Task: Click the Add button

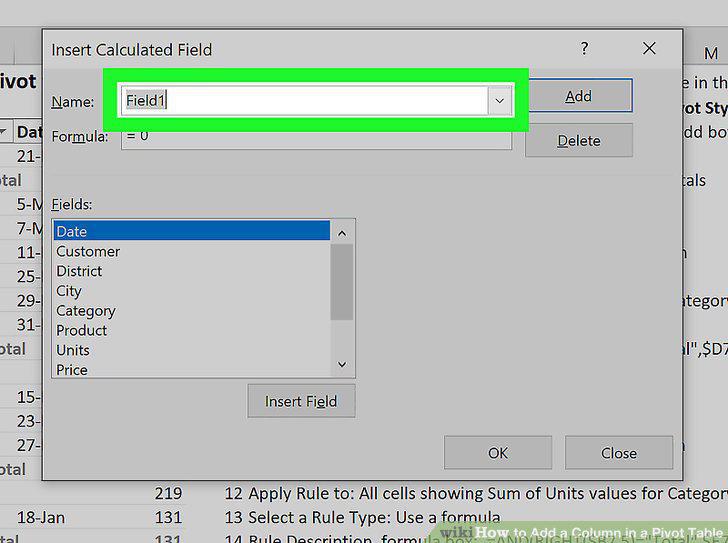Action: 578,96
